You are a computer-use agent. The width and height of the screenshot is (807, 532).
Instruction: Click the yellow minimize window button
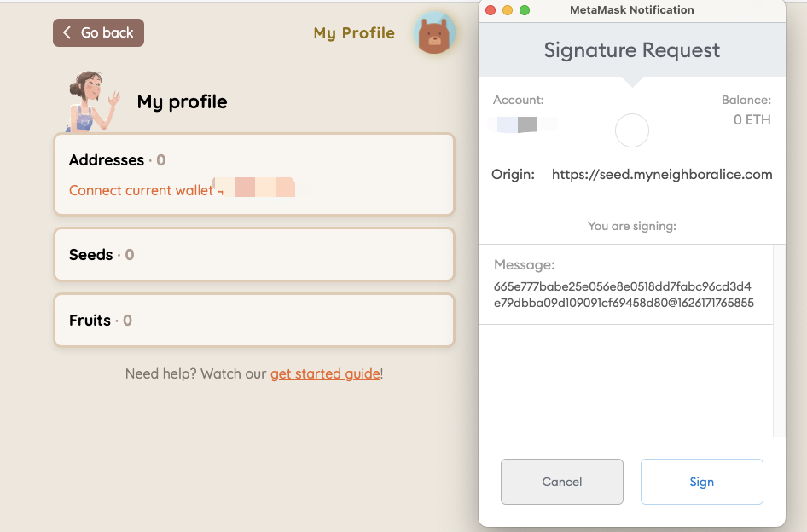point(508,10)
